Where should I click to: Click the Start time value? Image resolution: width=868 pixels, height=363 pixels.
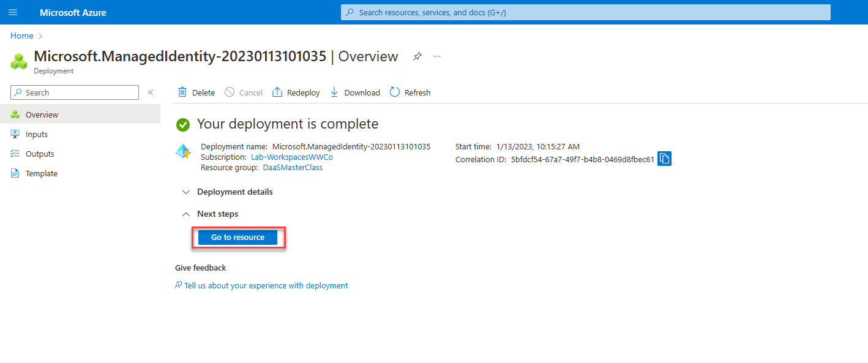[537, 147]
